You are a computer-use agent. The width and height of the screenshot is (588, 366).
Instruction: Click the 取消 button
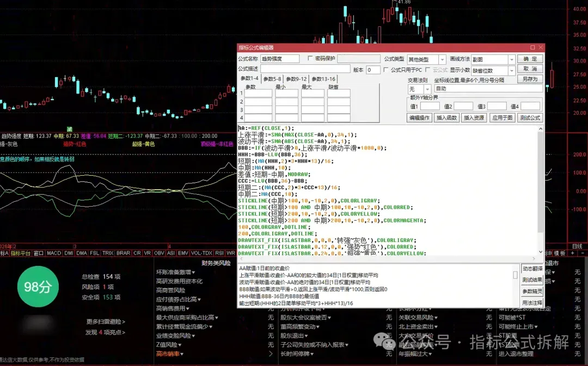click(x=530, y=69)
